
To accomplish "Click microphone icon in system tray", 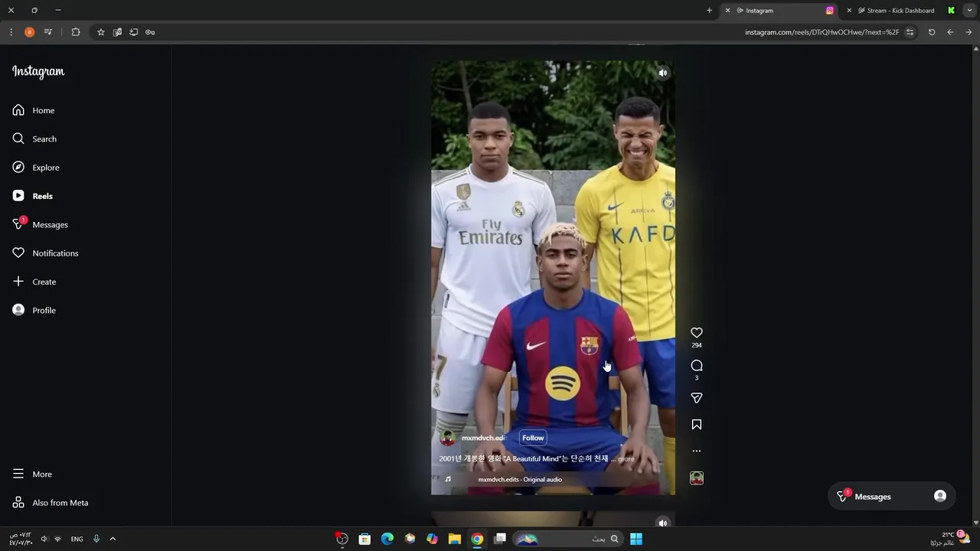I will (96, 539).
